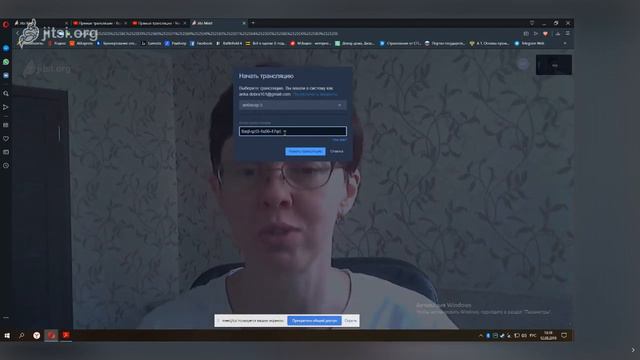
Task: Switch keyboard language РУС indicator
Action: pyautogui.click(x=533, y=336)
